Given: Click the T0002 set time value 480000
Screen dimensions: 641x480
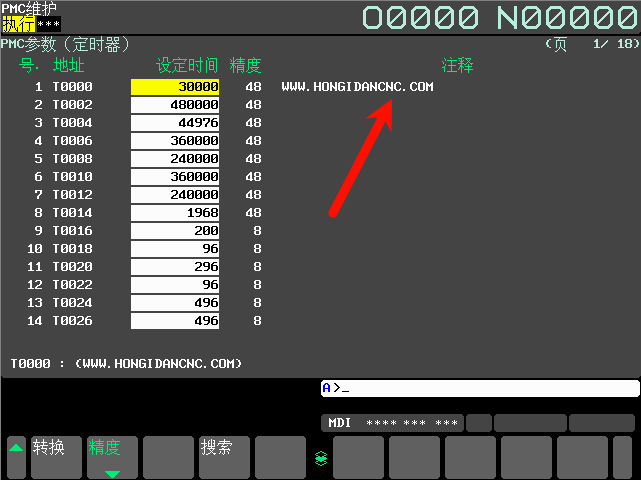Looking at the screenshot, I should [175, 105].
